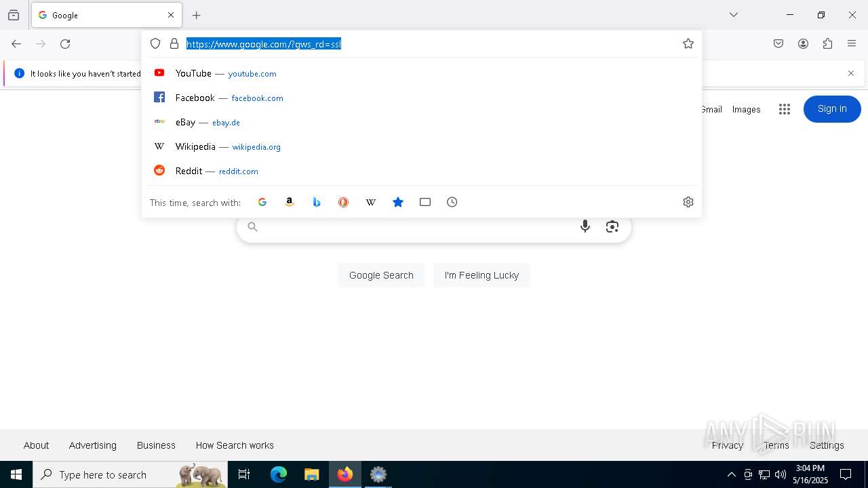Open How Search works link
This screenshot has width=868, height=488.
(235, 445)
